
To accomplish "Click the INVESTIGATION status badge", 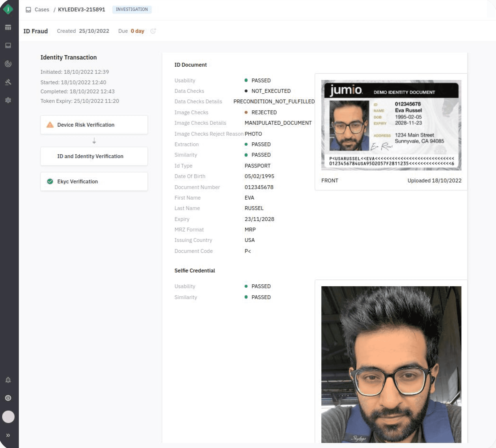I will (x=132, y=10).
